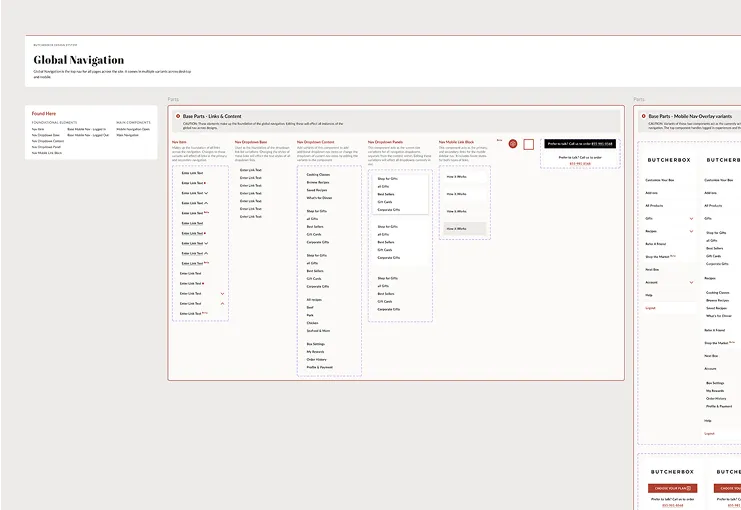Image resolution: width=741 pixels, height=510 pixels.
Task: Open Nav Dropdown Content link in Found Here panel
Action: pyautogui.click(x=48, y=141)
